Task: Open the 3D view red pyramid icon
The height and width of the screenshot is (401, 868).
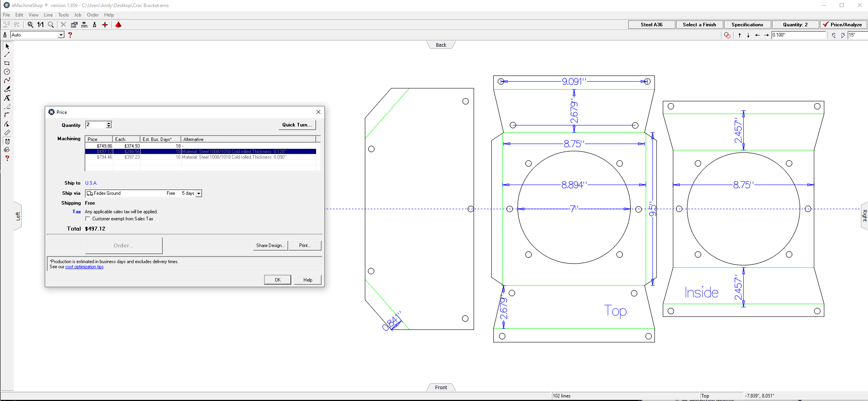Action: (118, 25)
